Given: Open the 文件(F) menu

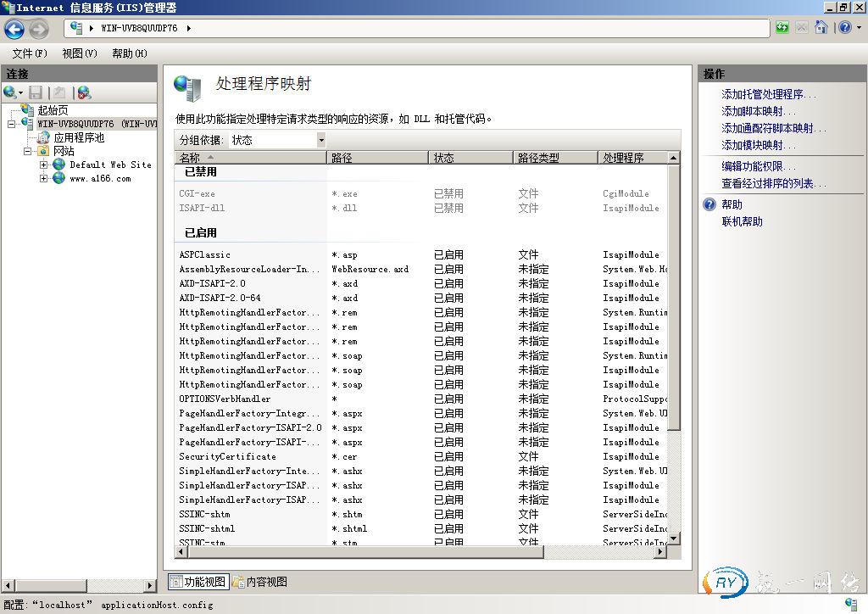Looking at the screenshot, I should [x=30, y=53].
